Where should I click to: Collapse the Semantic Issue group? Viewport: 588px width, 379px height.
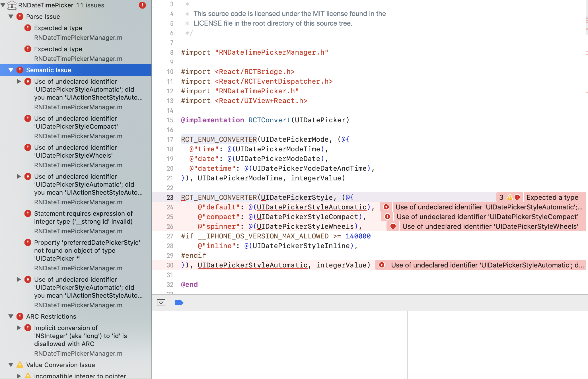(x=11, y=70)
